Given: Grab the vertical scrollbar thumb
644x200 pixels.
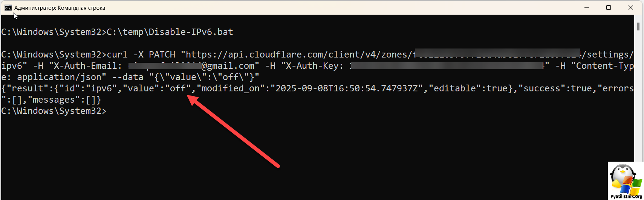Looking at the screenshot, I should pyautogui.click(x=638, y=26).
